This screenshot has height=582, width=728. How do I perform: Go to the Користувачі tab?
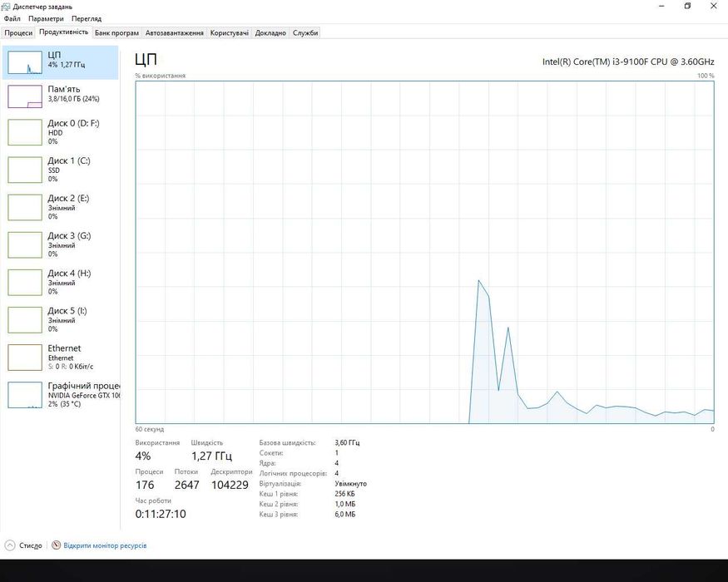click(x=230, y=33)
